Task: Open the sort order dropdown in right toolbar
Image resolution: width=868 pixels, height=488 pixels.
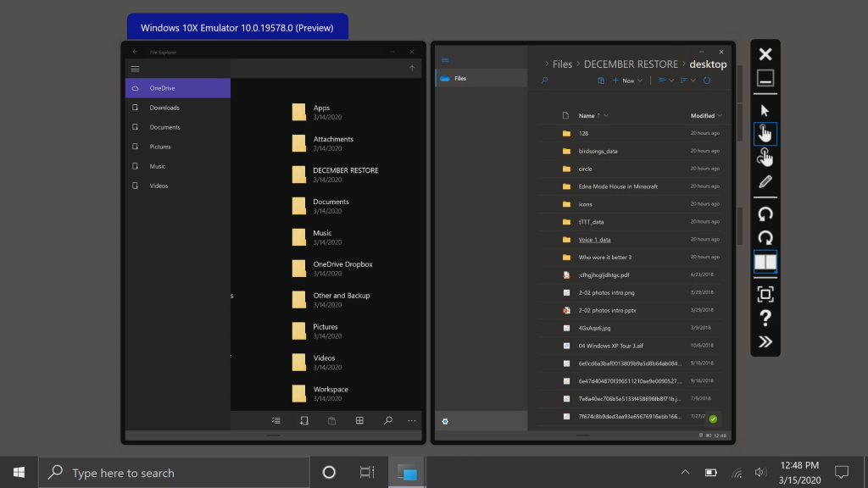Action: (x=687, y=80)
